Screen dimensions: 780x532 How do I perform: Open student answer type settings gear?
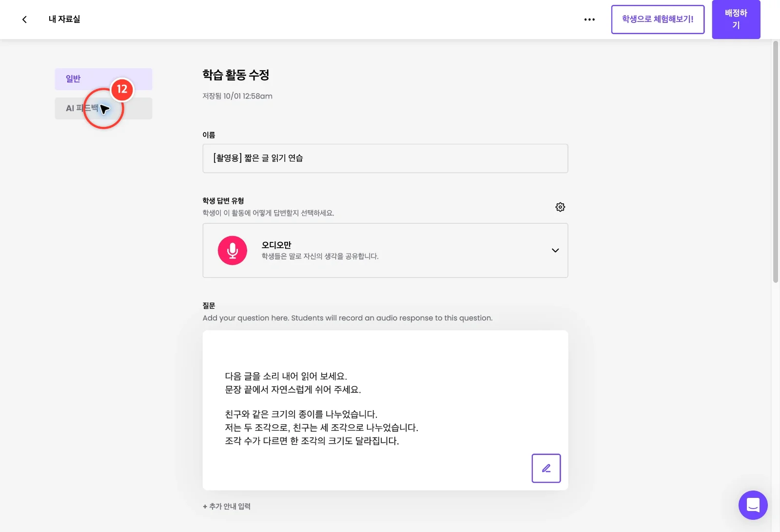point(560,207)
